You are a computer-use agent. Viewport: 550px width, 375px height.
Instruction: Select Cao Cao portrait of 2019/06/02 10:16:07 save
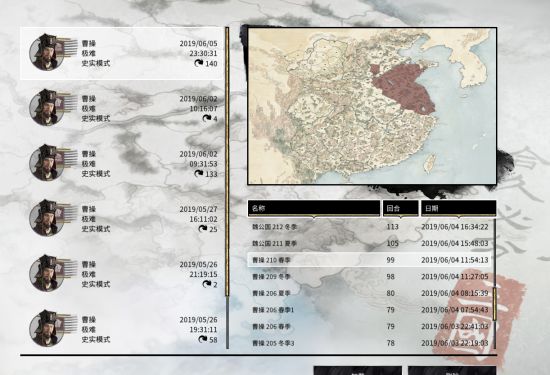coord(47,107)
